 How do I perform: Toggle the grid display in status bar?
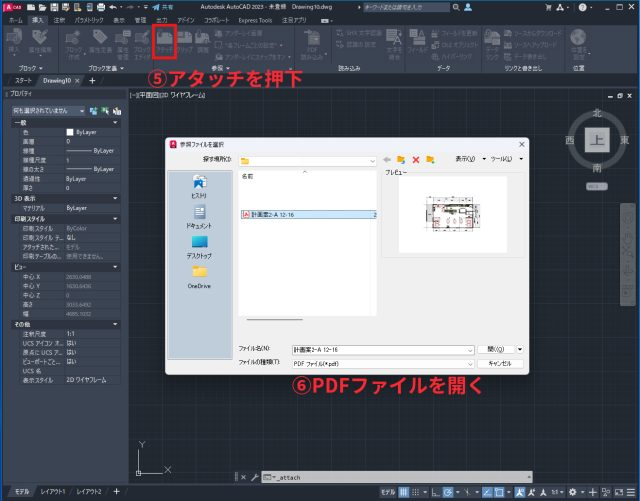pyautogui.click(x=402, y=492)
